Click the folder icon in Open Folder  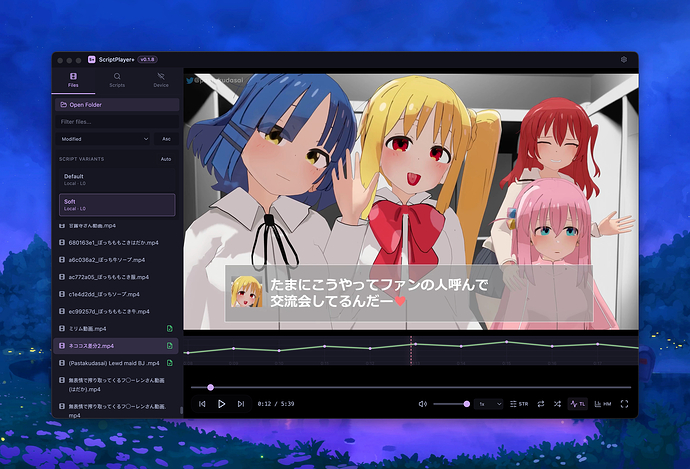63,105
